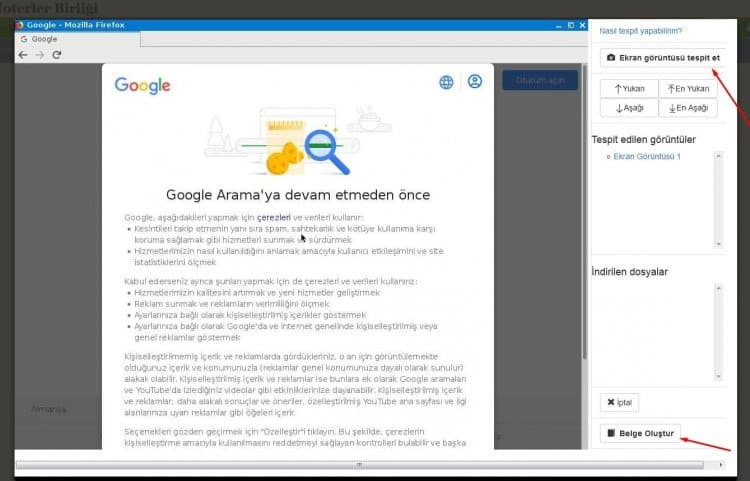This screenshot has height=481, width=750.
Task: Click up arrow of captured images scrollbar
Action: (718, 156)
